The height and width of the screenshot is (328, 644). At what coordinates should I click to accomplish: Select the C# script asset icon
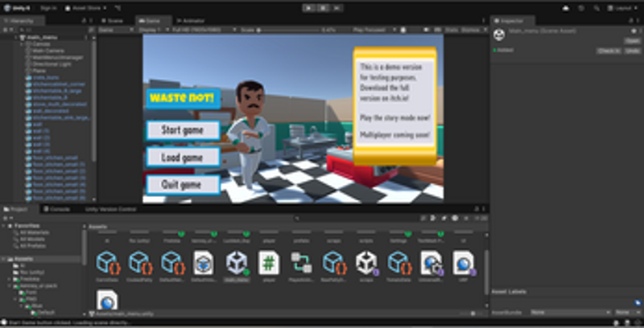click(x=268, y=263)
